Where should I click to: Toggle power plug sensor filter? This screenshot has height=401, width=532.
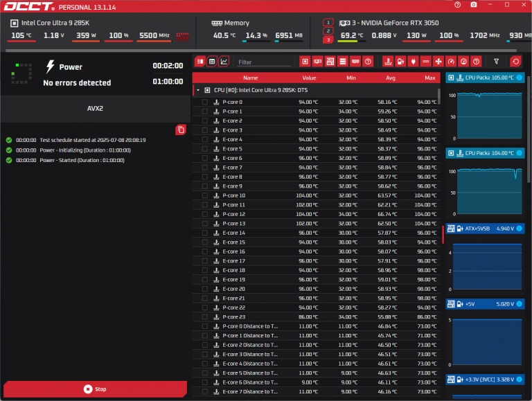[414, 62]
